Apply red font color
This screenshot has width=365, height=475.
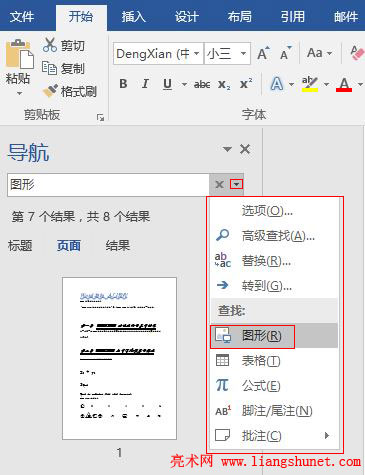pyautogui.click(x=344, y=84)
